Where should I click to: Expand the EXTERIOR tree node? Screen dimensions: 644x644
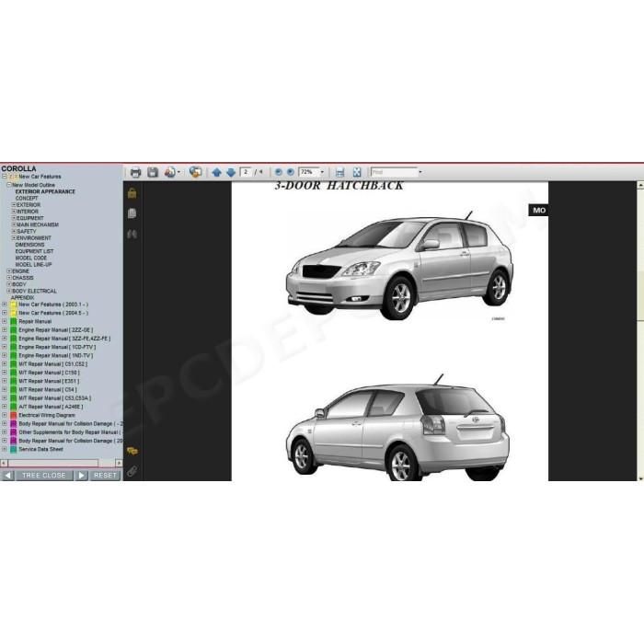pos(14,204)
